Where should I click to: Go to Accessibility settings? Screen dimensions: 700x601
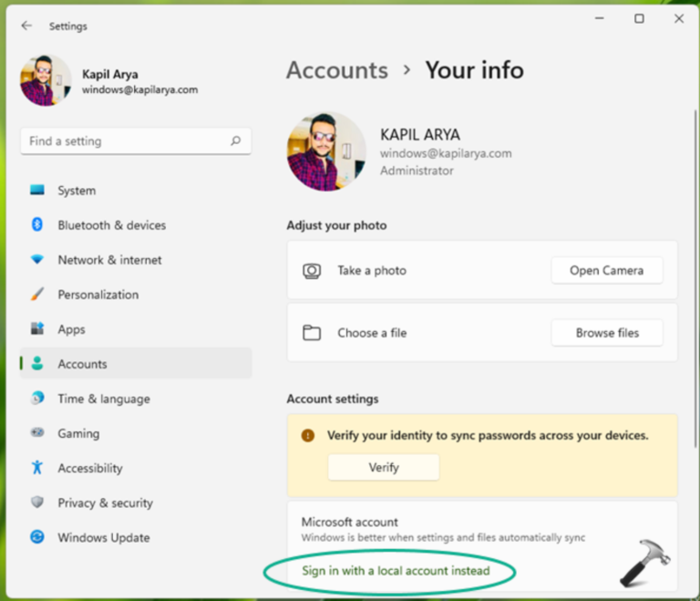136,468
